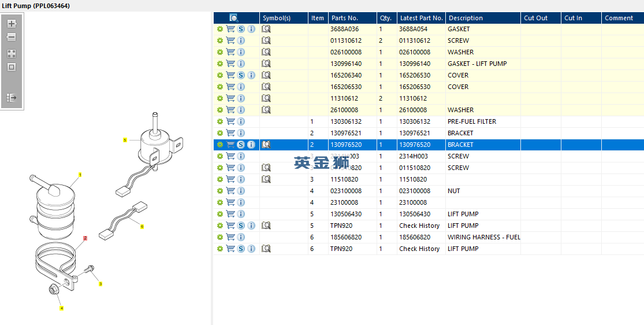
Task: Click the four-square grid view icon
Action: (12, 54)
